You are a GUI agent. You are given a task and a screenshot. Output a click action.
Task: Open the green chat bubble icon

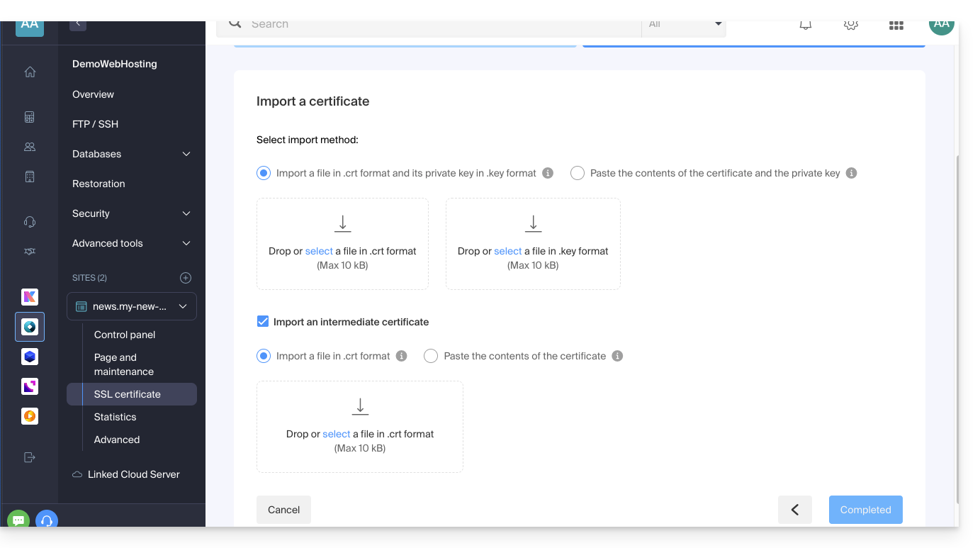(18, 520)
